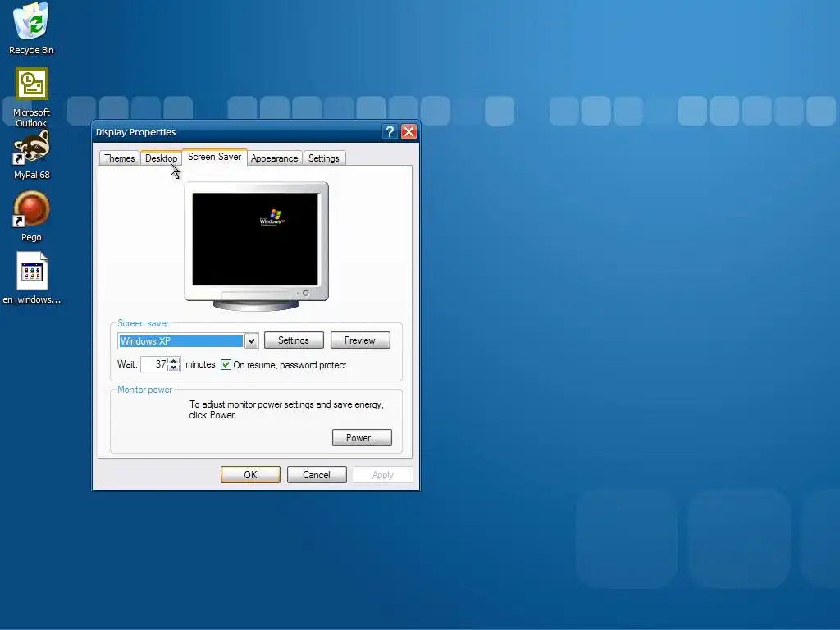840x630 pixels.
Task: Switch to the Themes tab
Action: click(x=120, y=158)
